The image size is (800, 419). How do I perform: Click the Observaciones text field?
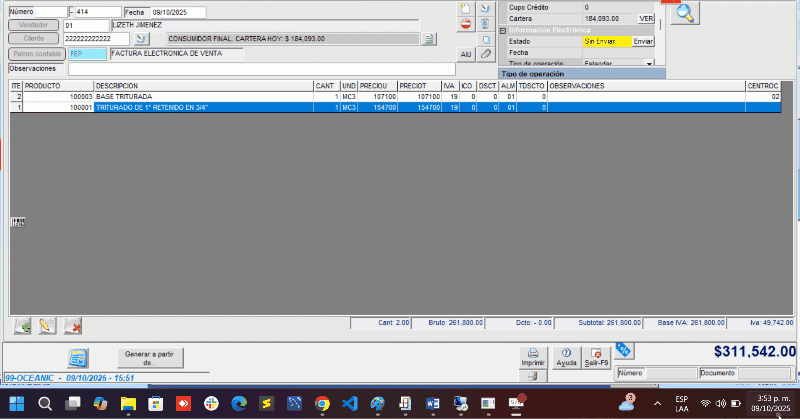pyautogui.click(x=260, y=69)
